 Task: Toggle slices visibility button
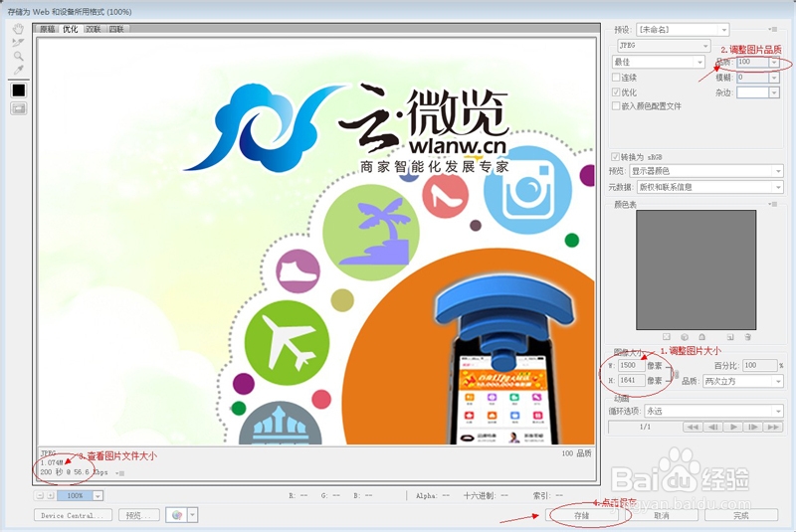click(19, 108)
